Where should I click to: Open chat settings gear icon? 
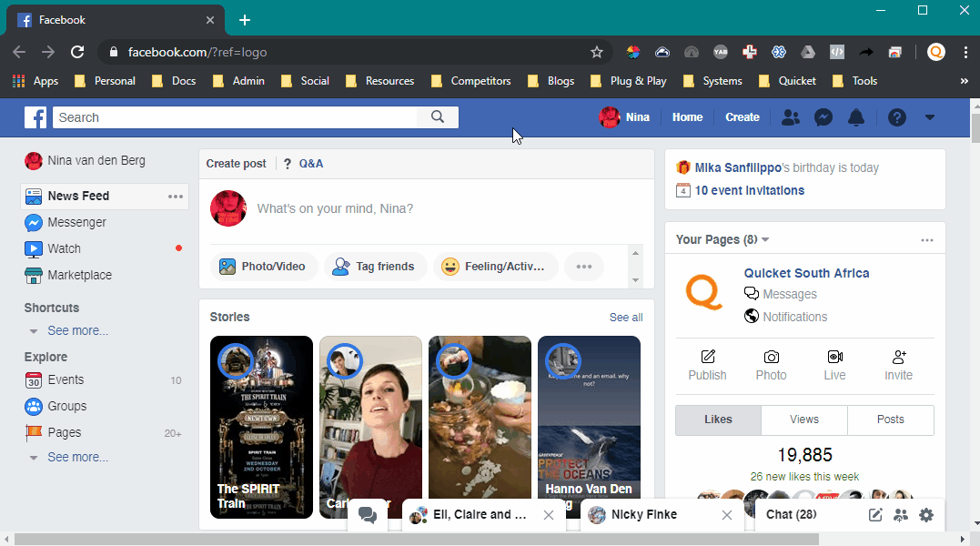926,515
